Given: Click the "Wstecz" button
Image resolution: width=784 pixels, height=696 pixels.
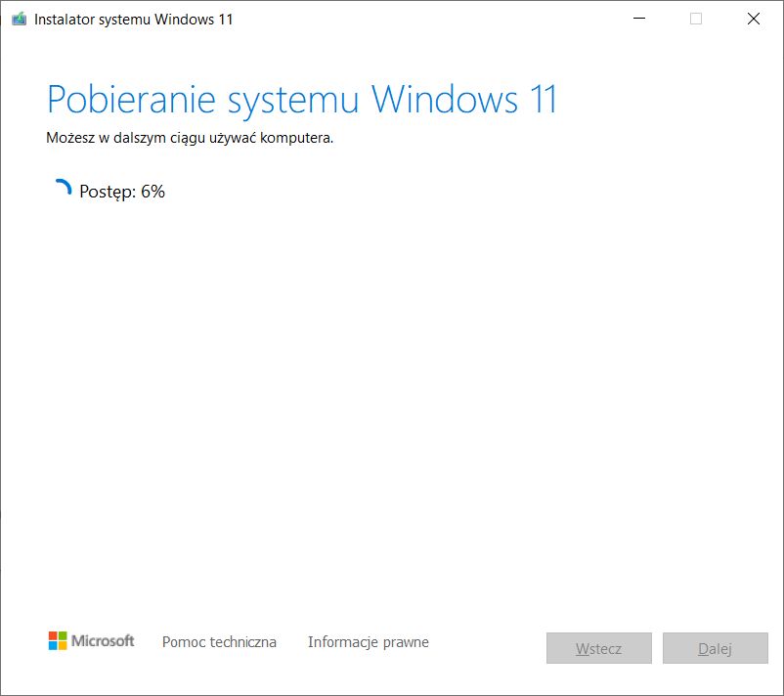Looking at the screenshot, I should [x=599, y=648].
